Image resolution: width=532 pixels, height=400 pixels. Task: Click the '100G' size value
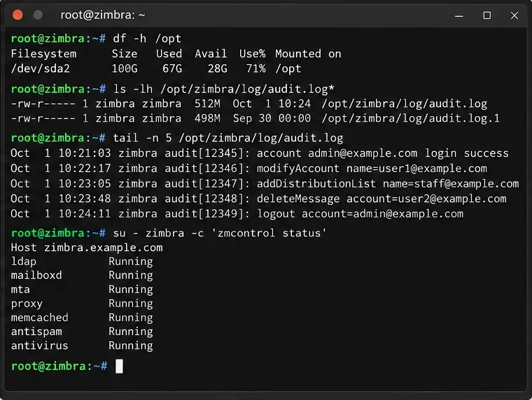125,69
